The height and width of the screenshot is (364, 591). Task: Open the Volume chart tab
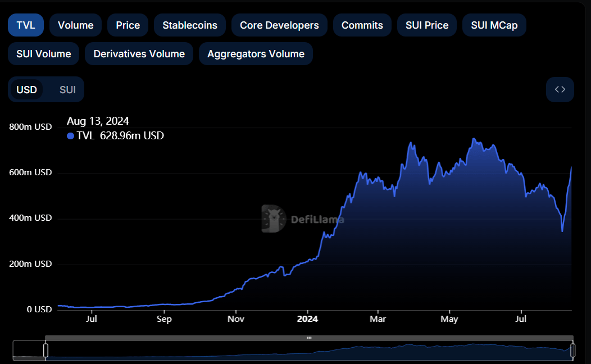(x=75, y=25)
